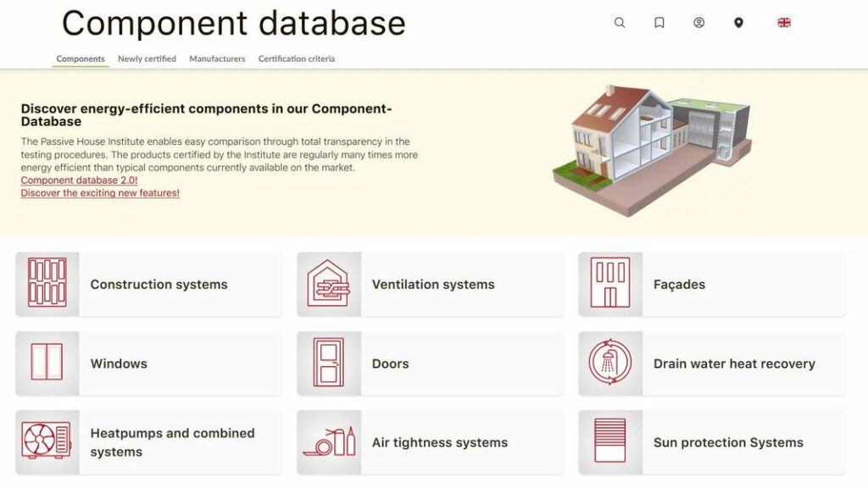Select the Drain water heat recovery icon
The height and width of the screenshot is (488, 868).
pyautogui.click(x=610, y=363)
